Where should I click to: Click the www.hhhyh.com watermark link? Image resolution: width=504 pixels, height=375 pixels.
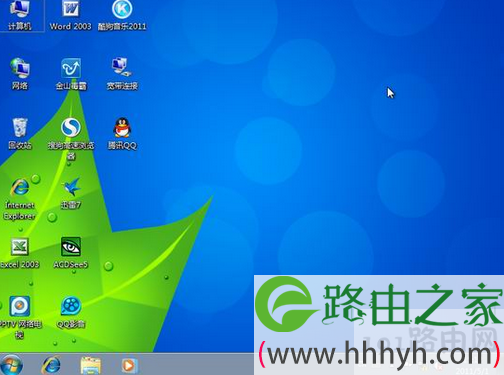click(380, 354)
